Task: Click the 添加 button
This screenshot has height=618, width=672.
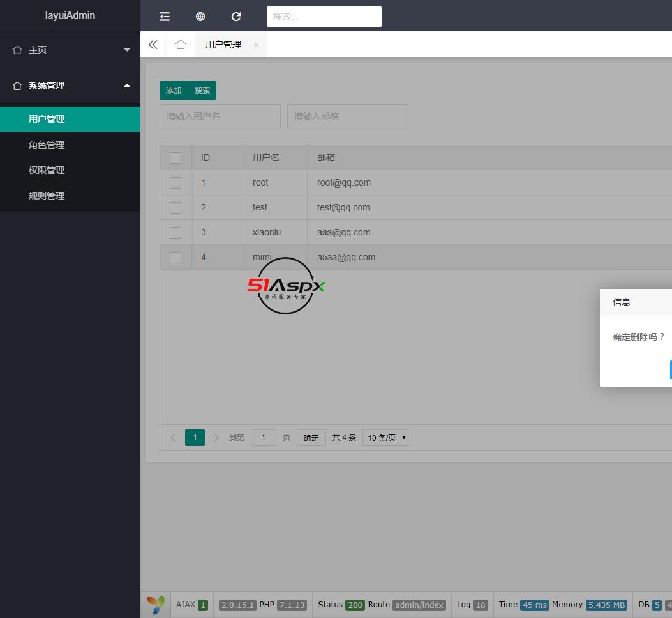Action: [x=174, y=91]
